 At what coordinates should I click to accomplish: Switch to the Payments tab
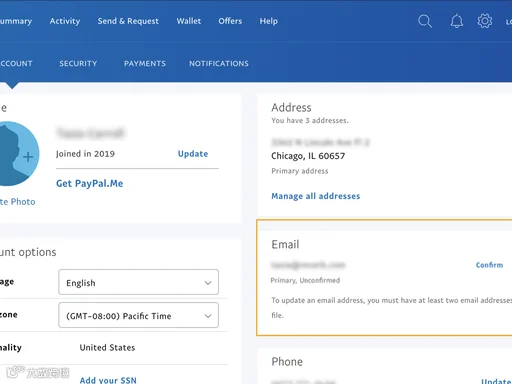click(x=145, y=63)
